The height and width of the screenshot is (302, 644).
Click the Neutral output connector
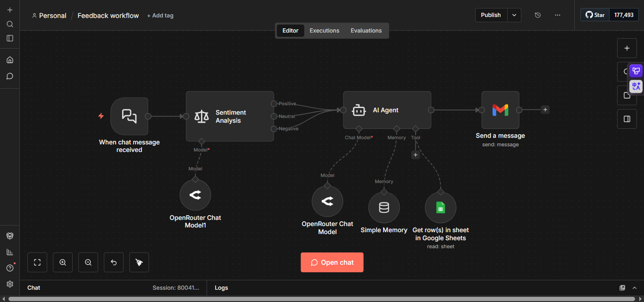click(274, 117)
